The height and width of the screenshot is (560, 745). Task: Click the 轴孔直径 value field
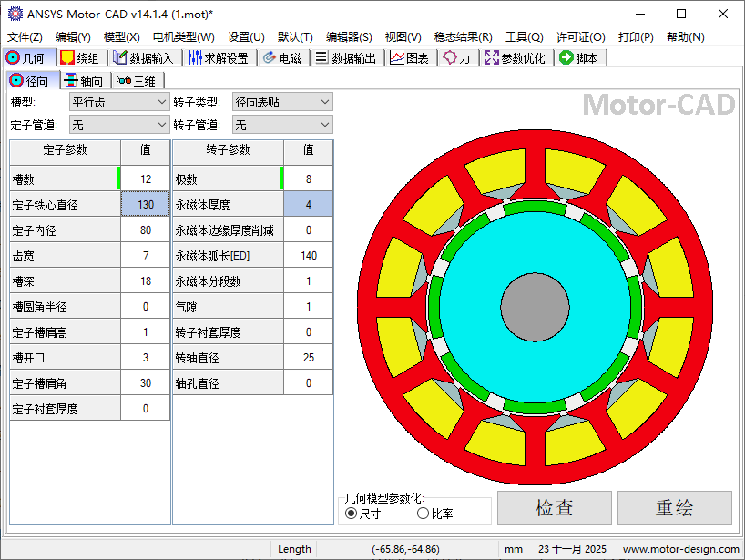coord(309,383)
